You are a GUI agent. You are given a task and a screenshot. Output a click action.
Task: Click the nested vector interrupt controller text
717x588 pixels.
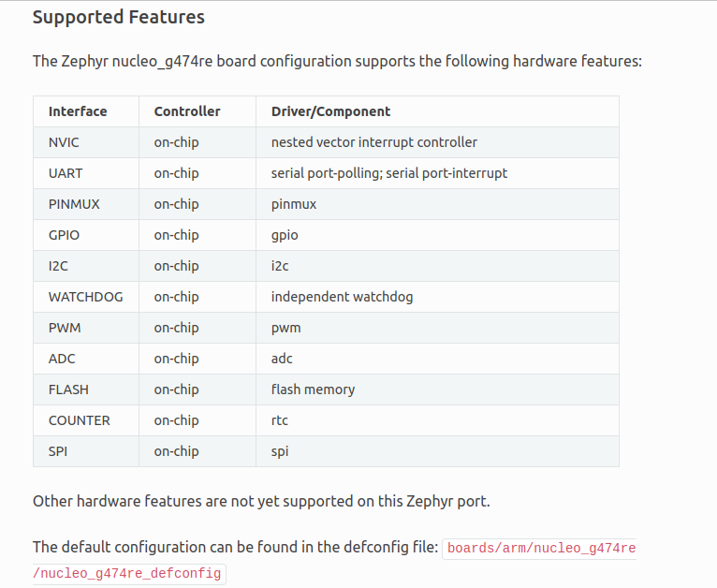(374, 142)
